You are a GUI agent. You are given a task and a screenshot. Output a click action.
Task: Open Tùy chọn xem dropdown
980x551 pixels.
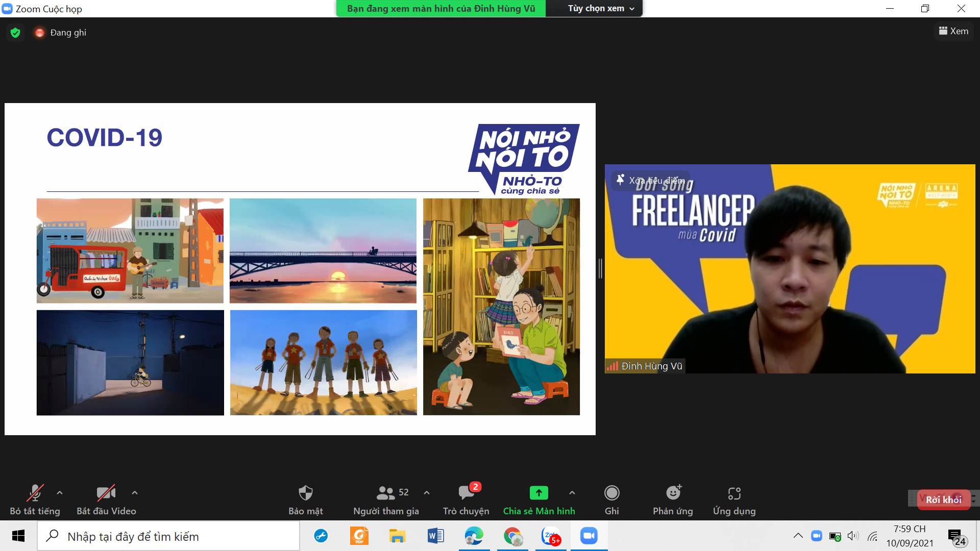601,9
